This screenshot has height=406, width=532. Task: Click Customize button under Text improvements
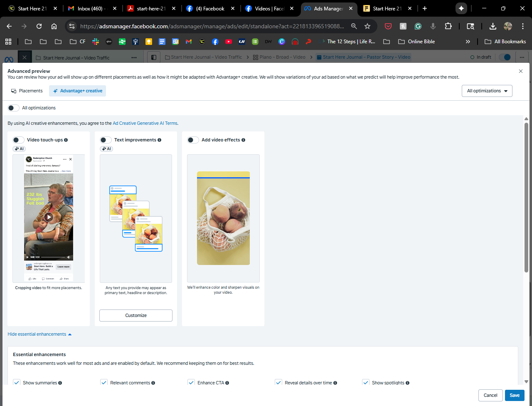[x=136, y=315]
